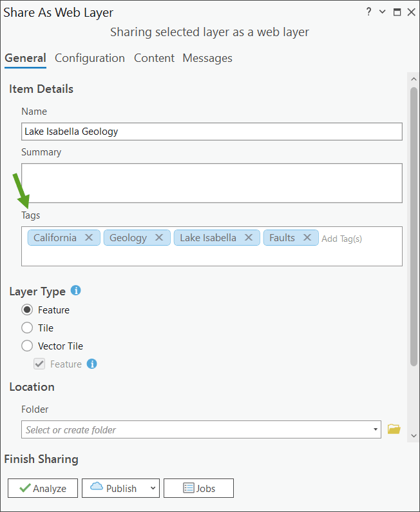Click the Lake Isabella tag label
420x512 pixels.
(208, 238)
